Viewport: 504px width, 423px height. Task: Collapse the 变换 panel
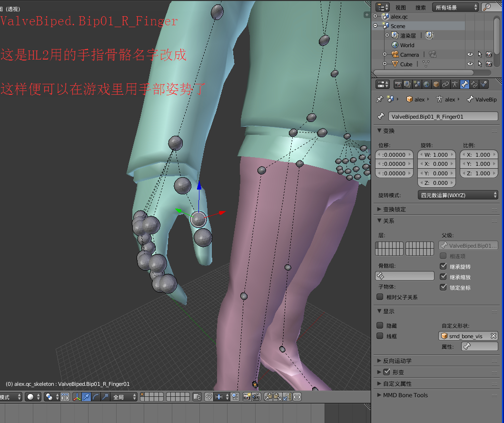380,130
